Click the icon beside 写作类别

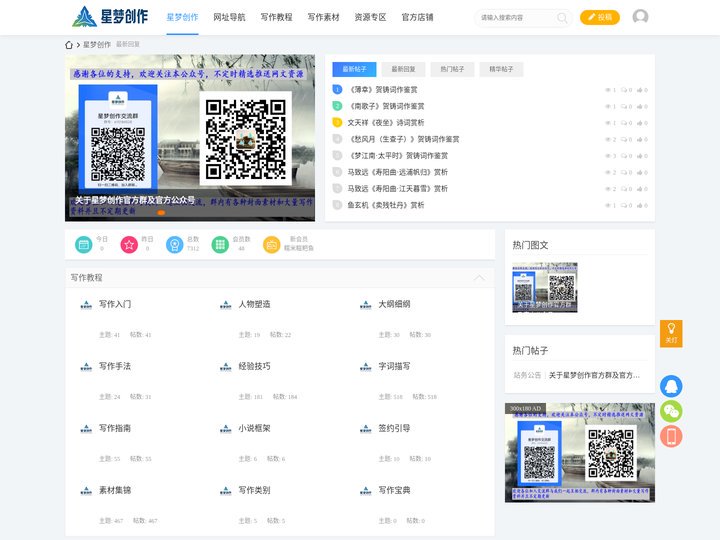pyautogui.click(x=225, y=490)
